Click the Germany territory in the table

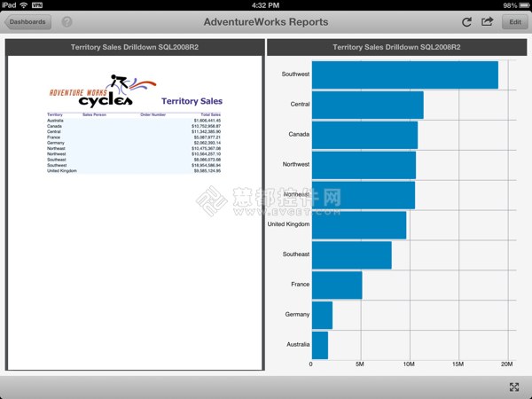coord(56,143)
